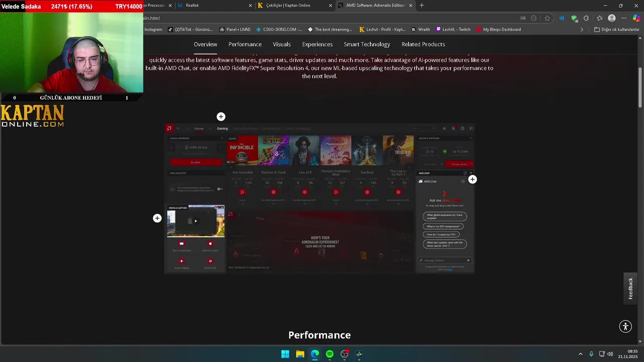Open a new browser tab with the plus
Screen dimensions: 644x362
[x=422, y=6]
